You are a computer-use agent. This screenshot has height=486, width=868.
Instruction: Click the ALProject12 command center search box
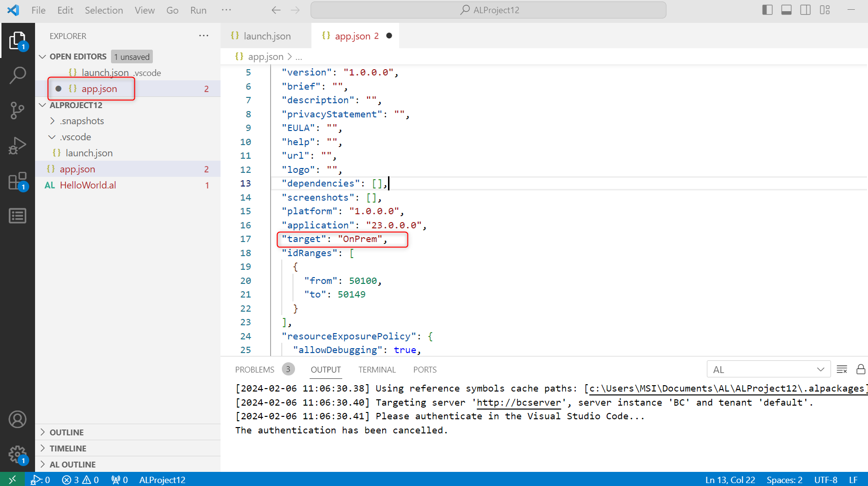pyautogui.click(x=488, y=10)
